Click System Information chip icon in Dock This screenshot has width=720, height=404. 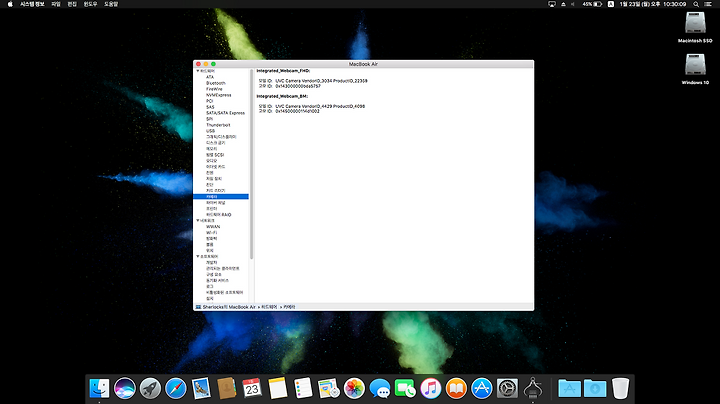click(x=533, y=388)
